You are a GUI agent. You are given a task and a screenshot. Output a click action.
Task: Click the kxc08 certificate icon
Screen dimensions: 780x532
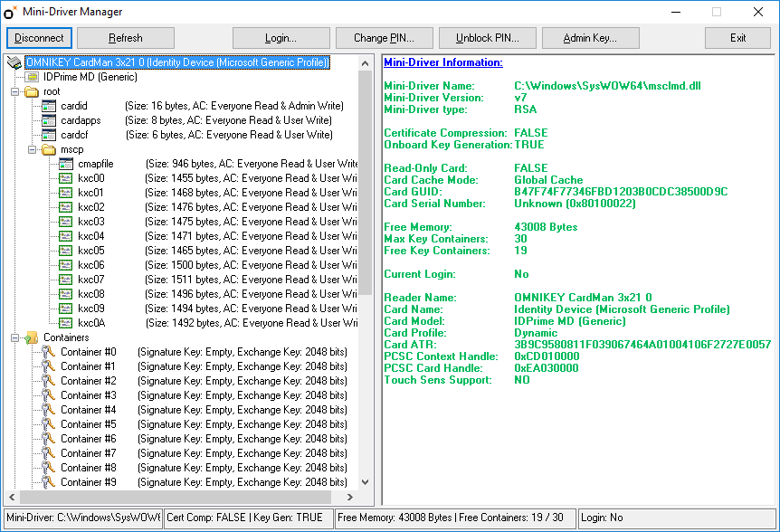(x=66, y=294)
